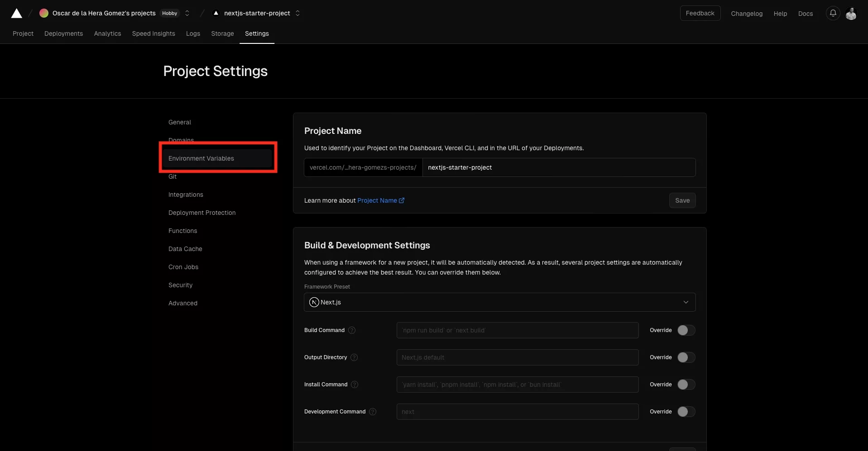Switch to the Deployments tab
The image size is (868, 451).
63,33
